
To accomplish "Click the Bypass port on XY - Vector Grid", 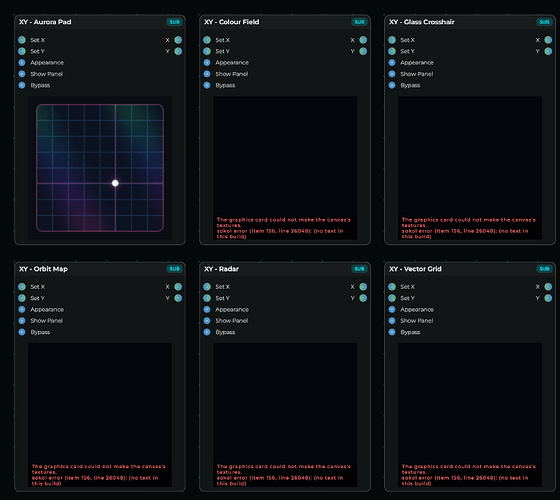I will coord(392,332).
